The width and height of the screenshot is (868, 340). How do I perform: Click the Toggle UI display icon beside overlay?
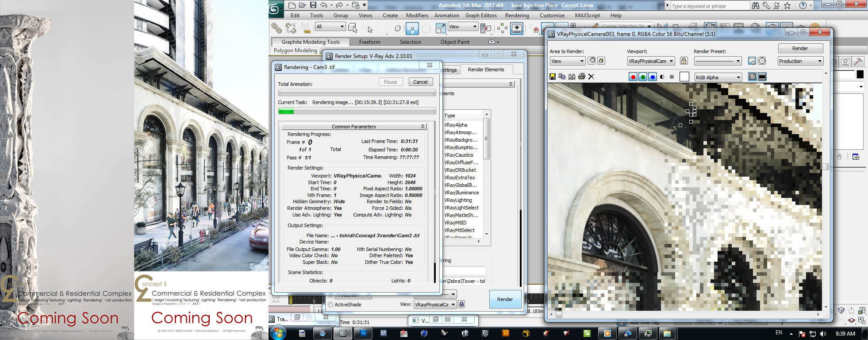[762, 77]
